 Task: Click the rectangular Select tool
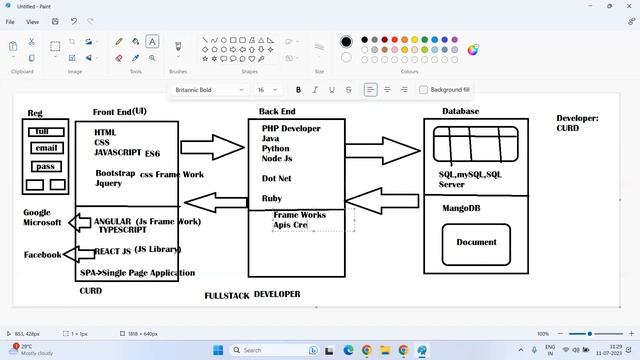point(55,46)
